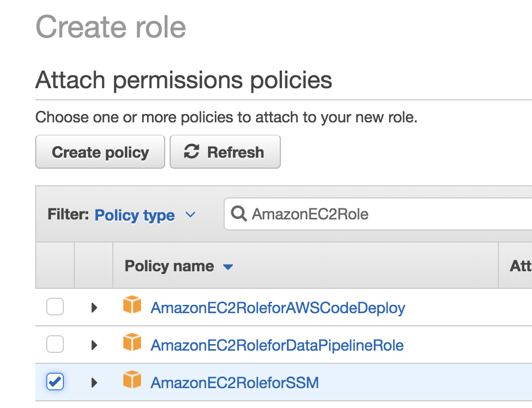Select the AmazonEC2RoleforAWSCodeDeploy checkbox
Screen dimensions: 532x408
click(x=55, y=307)
